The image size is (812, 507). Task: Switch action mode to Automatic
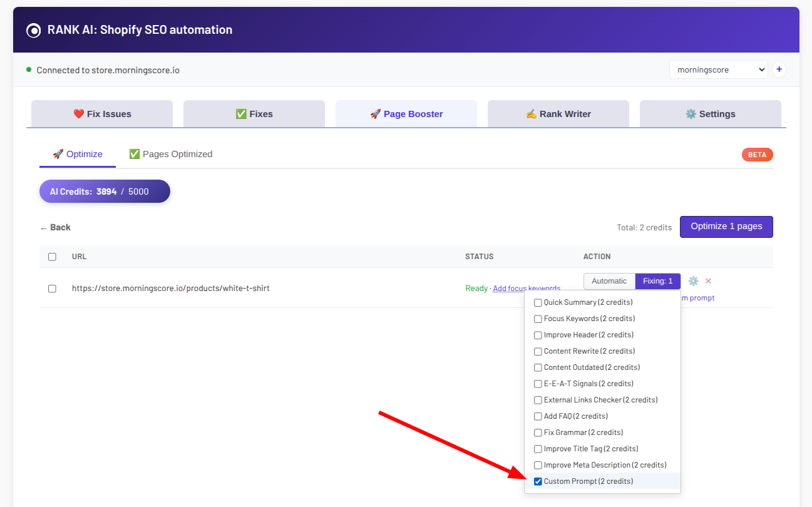(609, 281)
